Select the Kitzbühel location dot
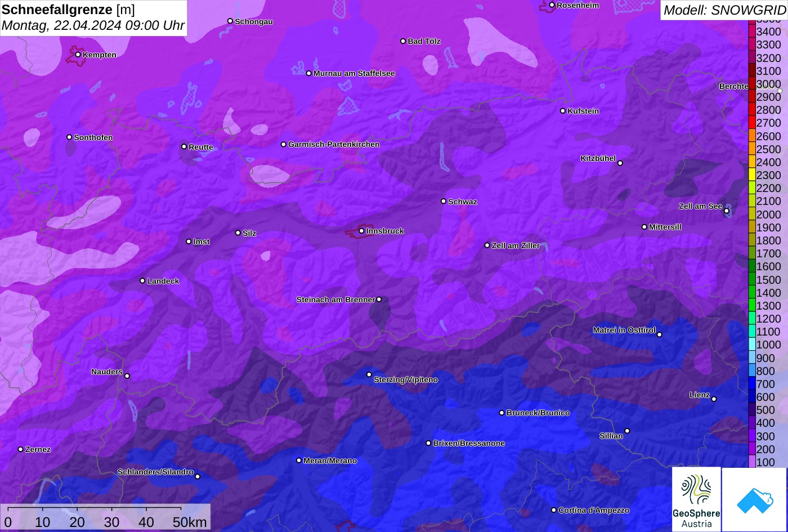Image resolution: width=788 pixels, height=532 pixels. click(620, 163)
